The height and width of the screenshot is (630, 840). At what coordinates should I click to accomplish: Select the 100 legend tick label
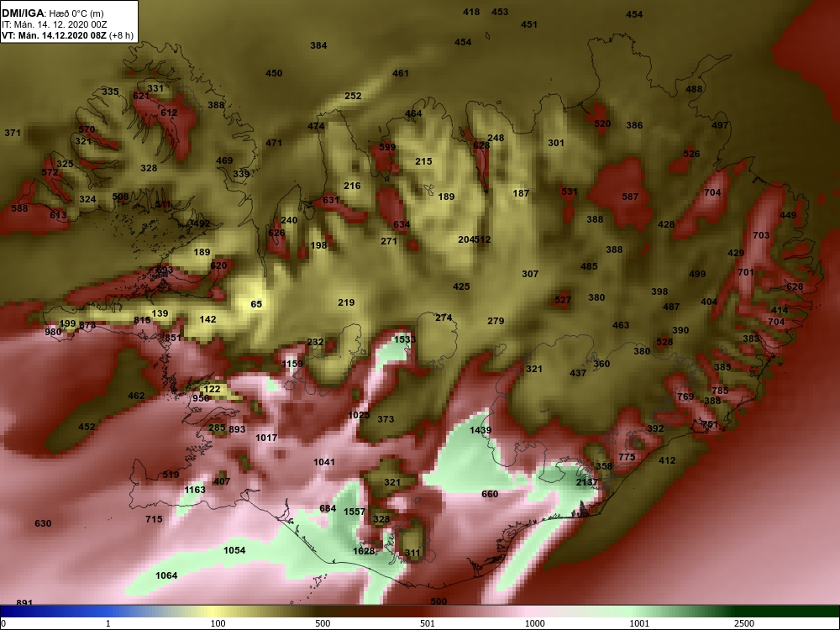(x=218, y=623)
